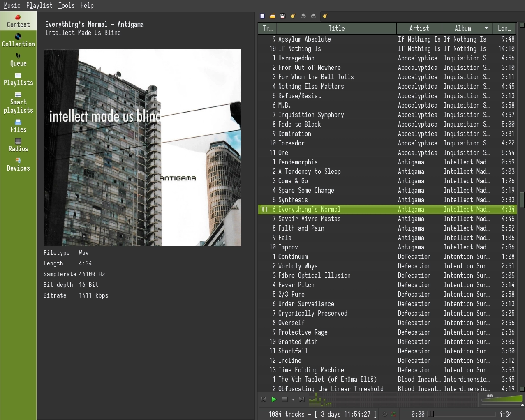This screenshot has height=420, width=525.
Task: Select the track 'Protective Rage'
Action: pos(386,332)
